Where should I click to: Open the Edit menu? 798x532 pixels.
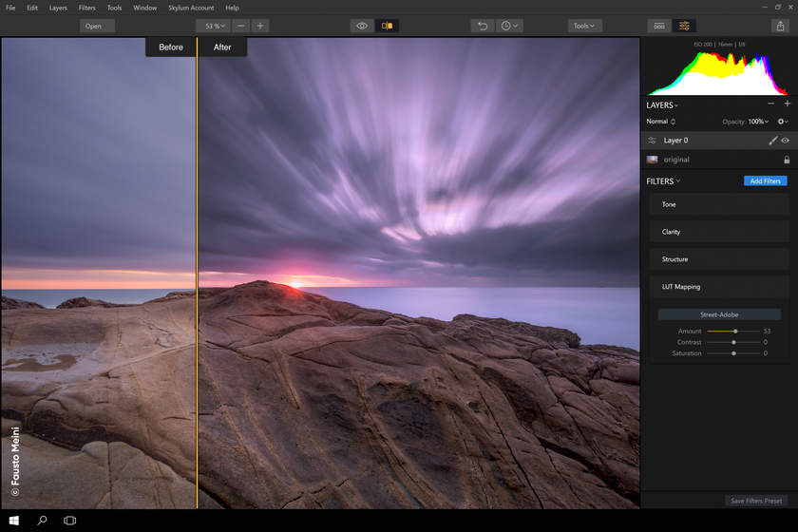tap(32, 8)
